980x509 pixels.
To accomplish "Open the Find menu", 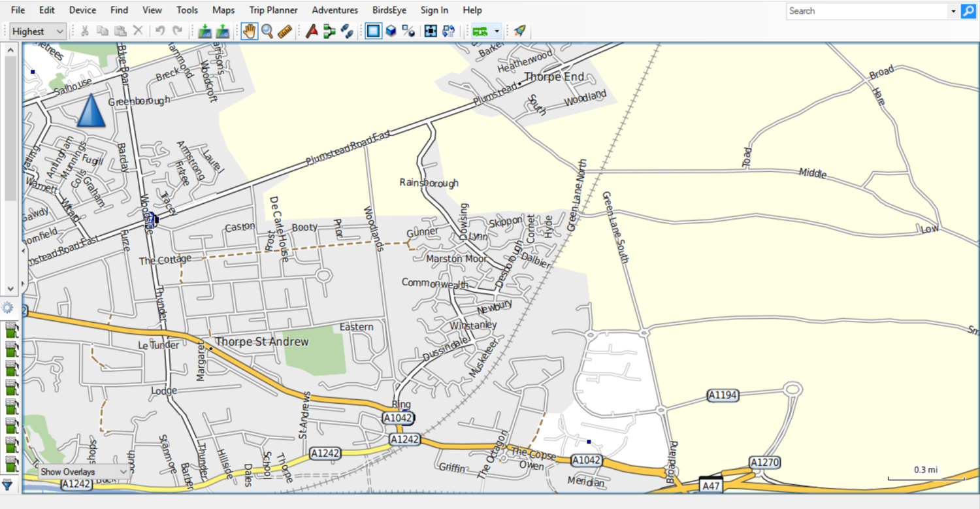I will (119, 10).
